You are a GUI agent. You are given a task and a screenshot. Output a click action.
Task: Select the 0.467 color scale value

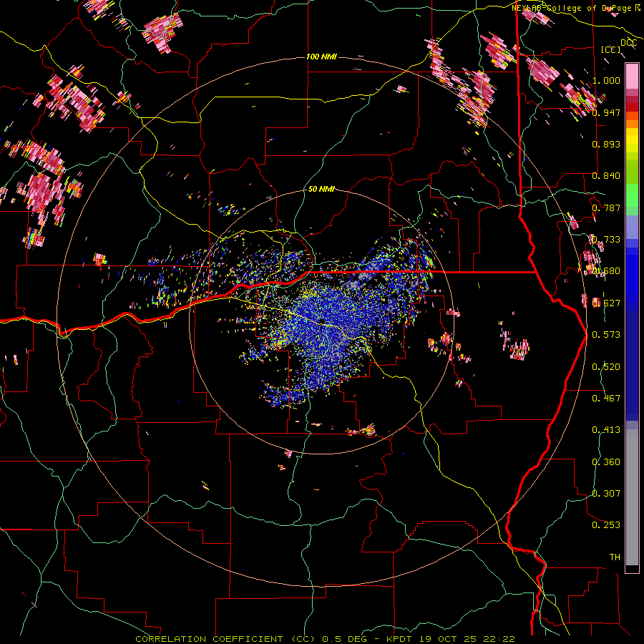point(606,398)
